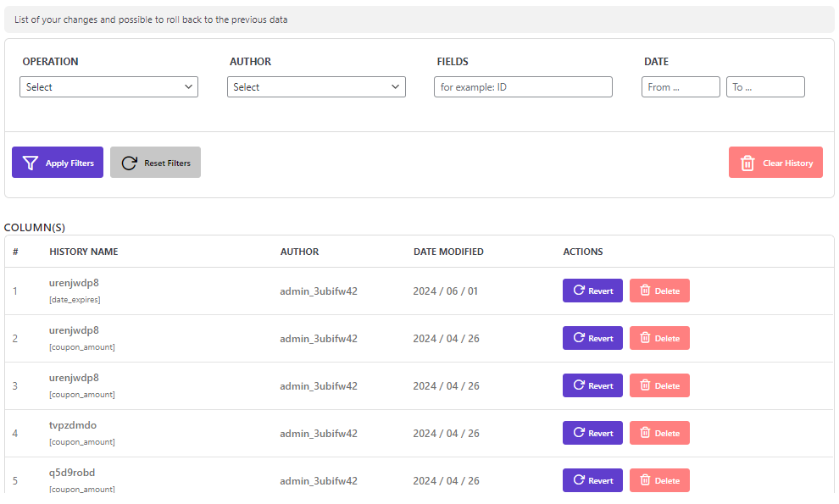839x504 pixels.
Task: Delete the row 1 history entry
Action: tap(659, 291)
